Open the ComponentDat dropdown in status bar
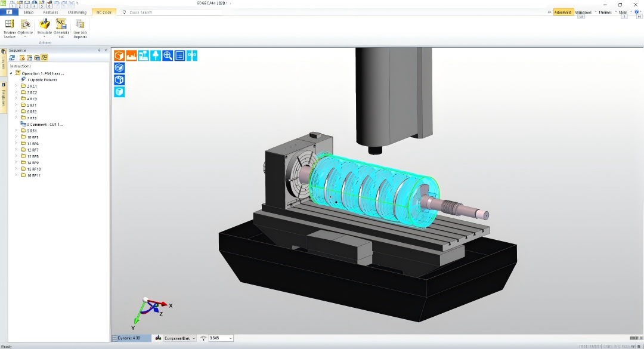The width and height of the screenshot is (644, 349). (194, 338)
